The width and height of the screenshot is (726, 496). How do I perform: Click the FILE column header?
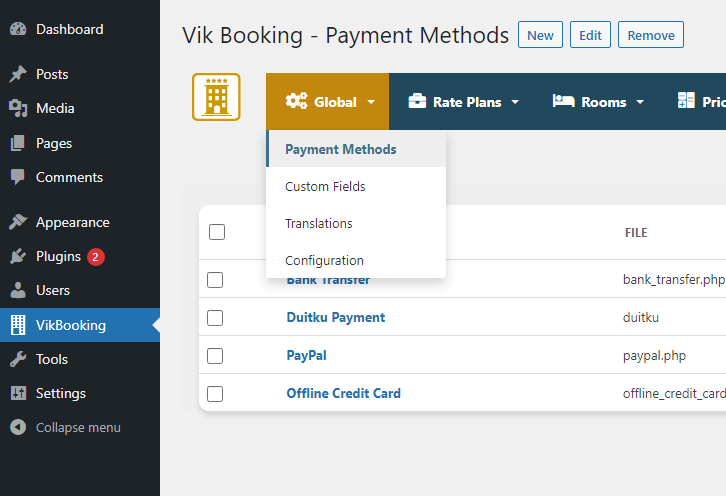point(636,232)
